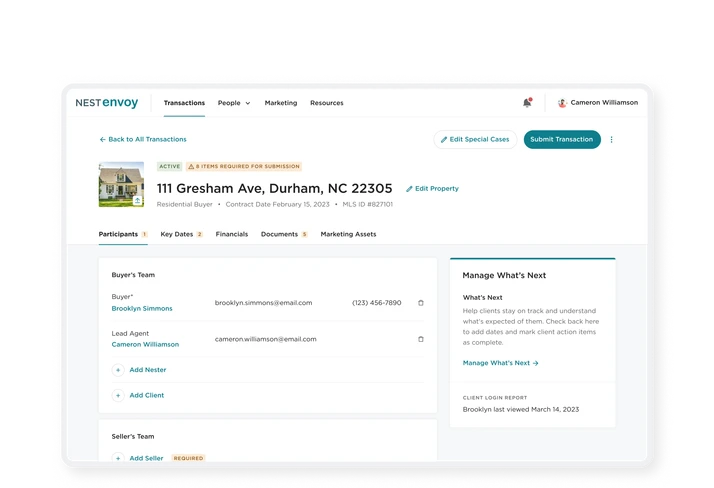Switch to the Documents tab
Viewport: 714px width, 488px height.
284,234
